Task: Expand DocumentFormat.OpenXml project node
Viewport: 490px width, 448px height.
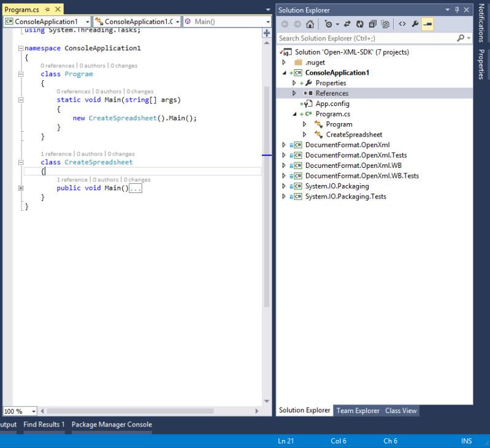Action: point(284,145)
